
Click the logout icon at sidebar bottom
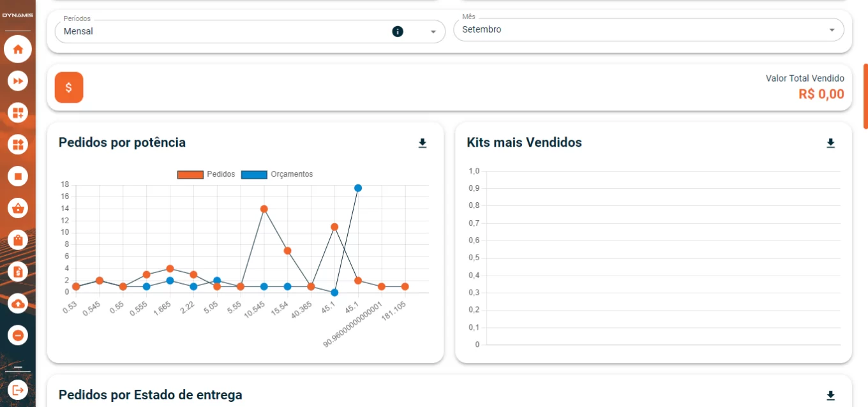coord(18,389)
